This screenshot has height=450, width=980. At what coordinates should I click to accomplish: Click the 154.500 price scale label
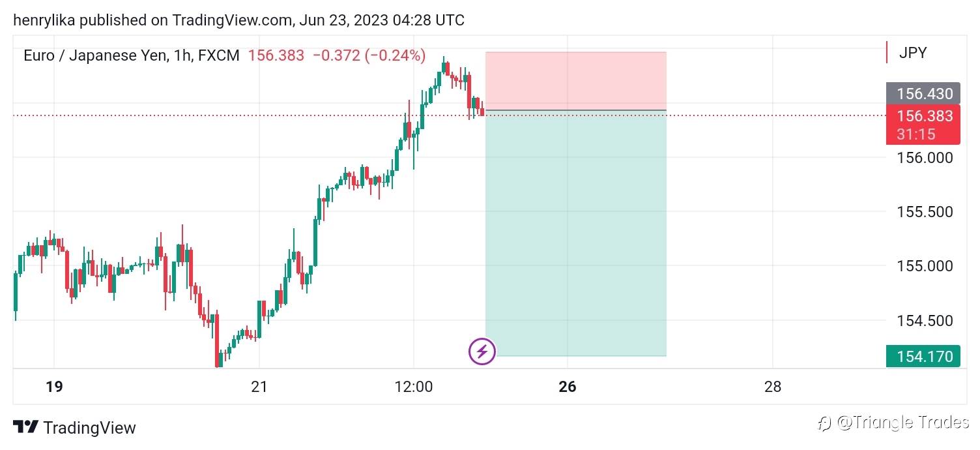925,321
